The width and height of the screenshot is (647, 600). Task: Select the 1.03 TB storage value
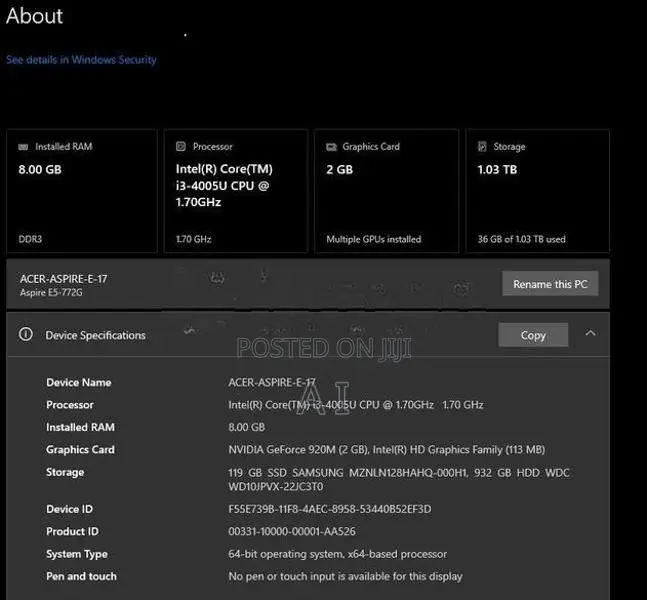click(x=497, y=170)
